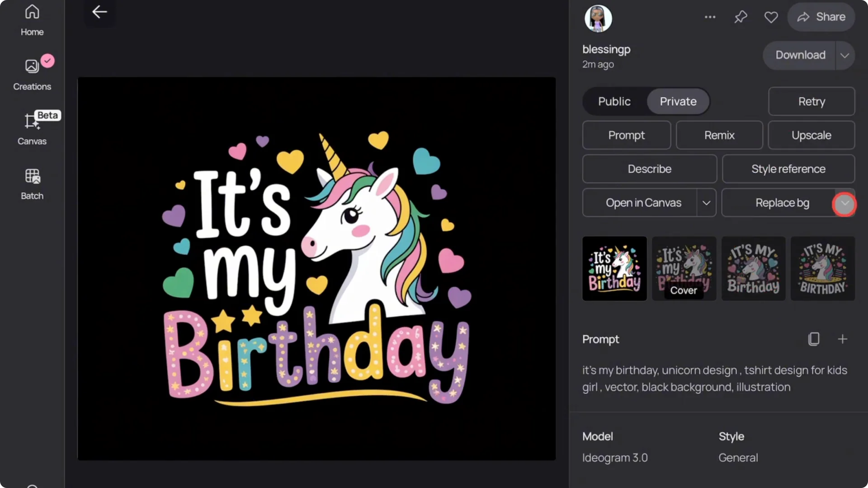
Task: Select the second thumbnail labeled Cover
Action: click(x=684, y=268)
